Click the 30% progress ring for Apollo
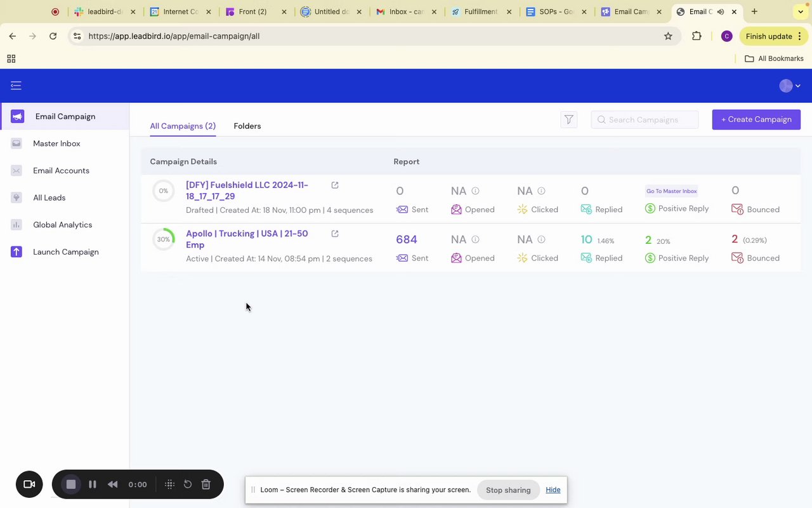The image size is (812, 508). (x=164, y=239)
